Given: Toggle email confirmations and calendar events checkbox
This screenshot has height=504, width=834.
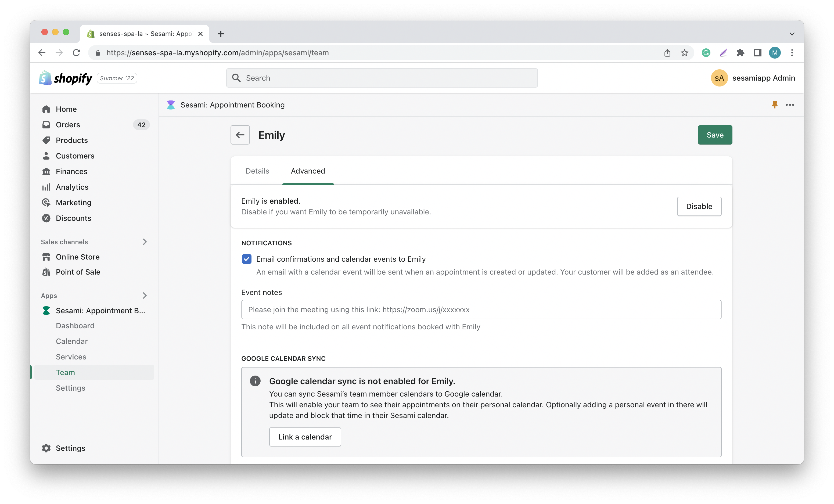Looking at the screenshot, I should tap(246, 258).
